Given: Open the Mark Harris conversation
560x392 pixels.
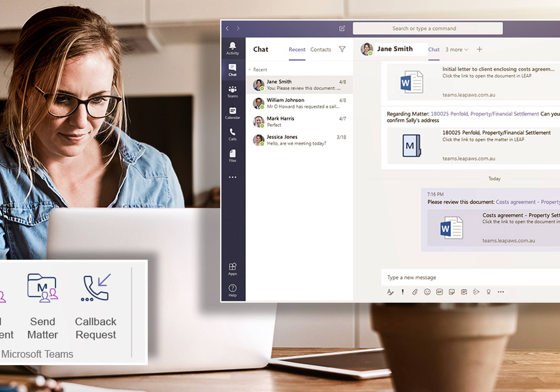Looking at the screenshot, I should coord(299,122).
